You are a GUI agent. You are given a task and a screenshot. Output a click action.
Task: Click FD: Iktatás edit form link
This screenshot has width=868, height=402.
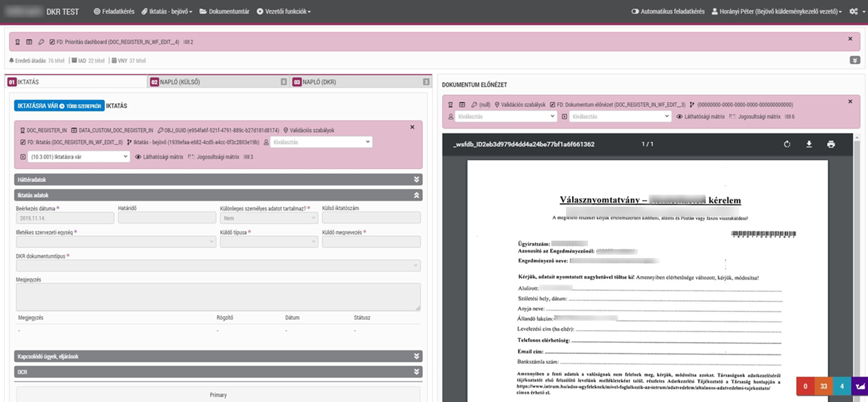point(71,142)
